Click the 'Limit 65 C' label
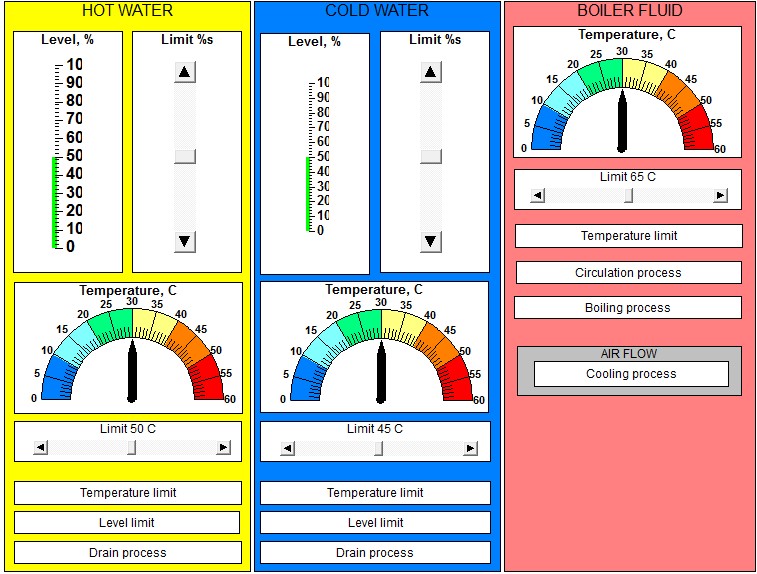 [628, 177]
